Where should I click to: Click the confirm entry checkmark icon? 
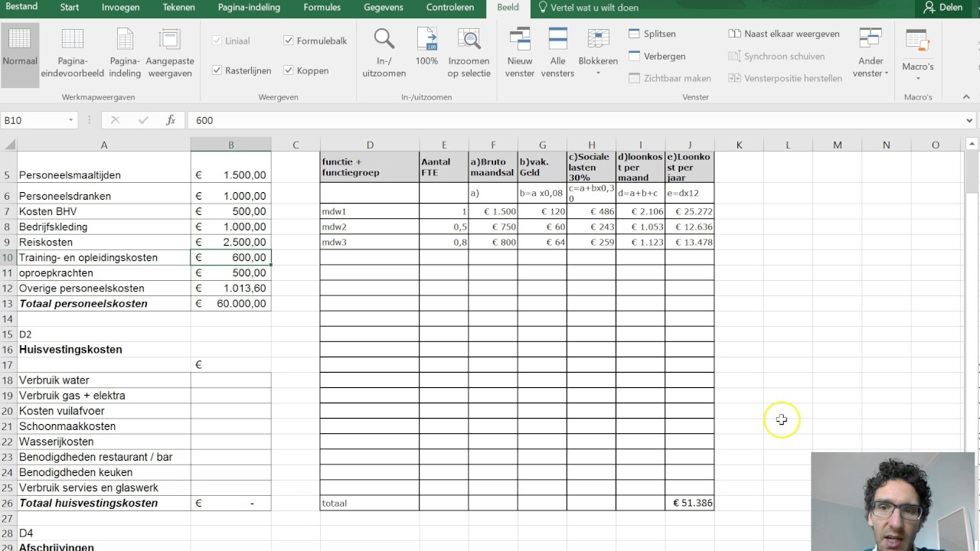tap(143, 120)
